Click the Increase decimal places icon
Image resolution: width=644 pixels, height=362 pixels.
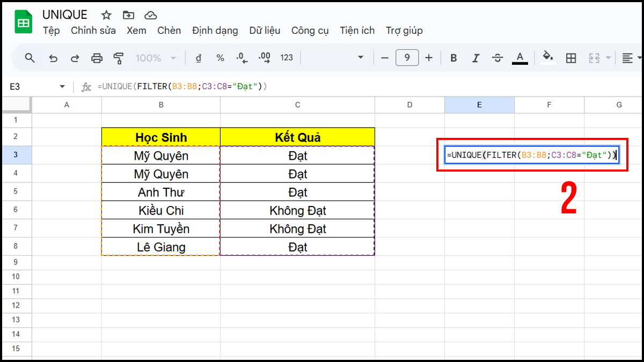tap(264, 57)
